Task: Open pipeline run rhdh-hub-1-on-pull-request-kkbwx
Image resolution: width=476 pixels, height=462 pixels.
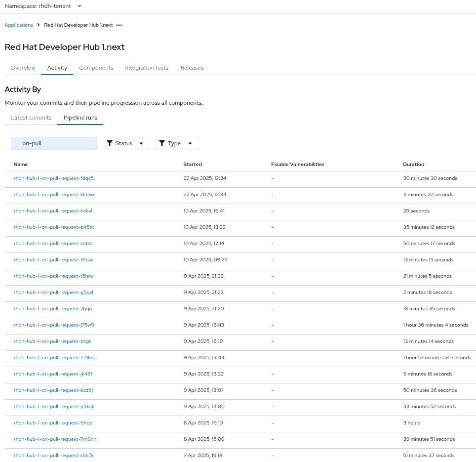Action: (x=54, y=195)
